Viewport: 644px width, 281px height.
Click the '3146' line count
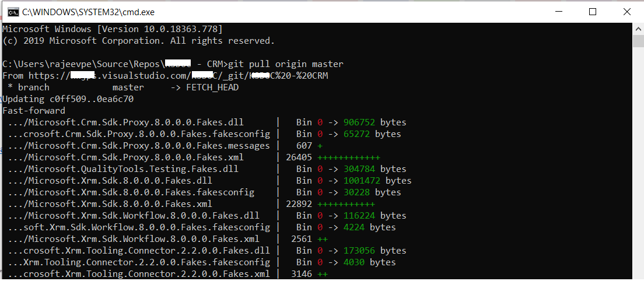302,273
